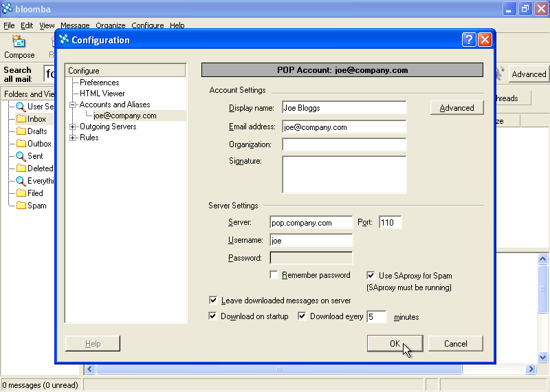Toggle Remember password checkbox
This screenshot has width=550, height=392.
pyautogui.click(x=274, y=275)
